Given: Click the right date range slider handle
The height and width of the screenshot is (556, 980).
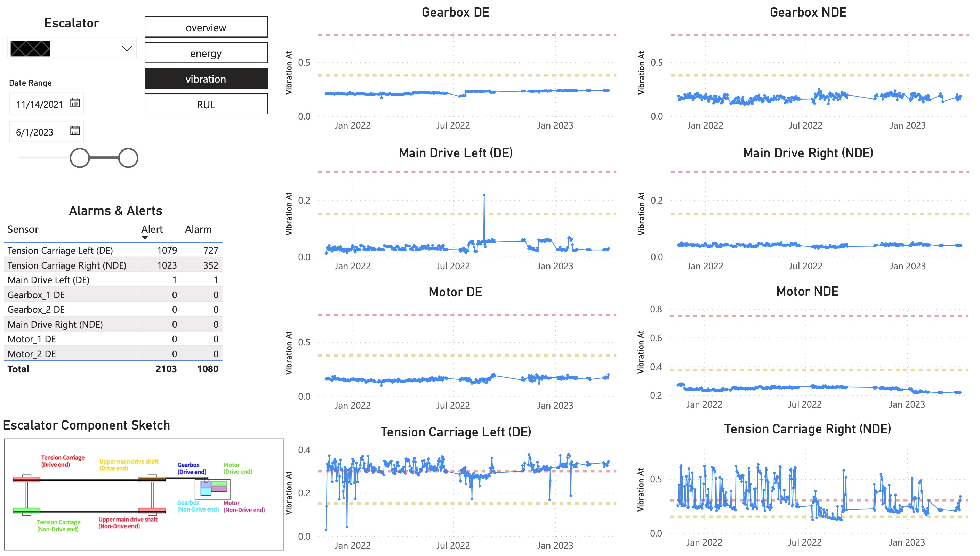Looking at the screenshot, I should [x=128, y=158].
